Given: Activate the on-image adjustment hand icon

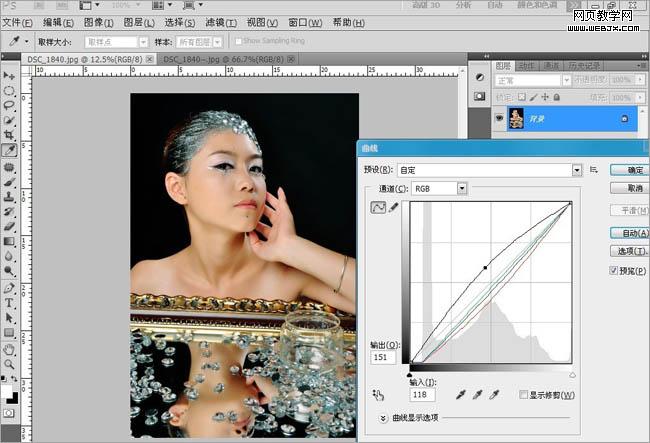Looking at the screenshot, I should click(378, 395).
